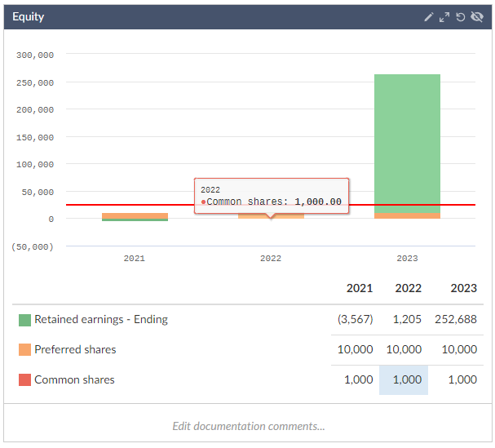Click the 2023 Retained earnings value 252,688
Image resolution: width=495 pixels, height=448 pixels.
click(457, 320)
